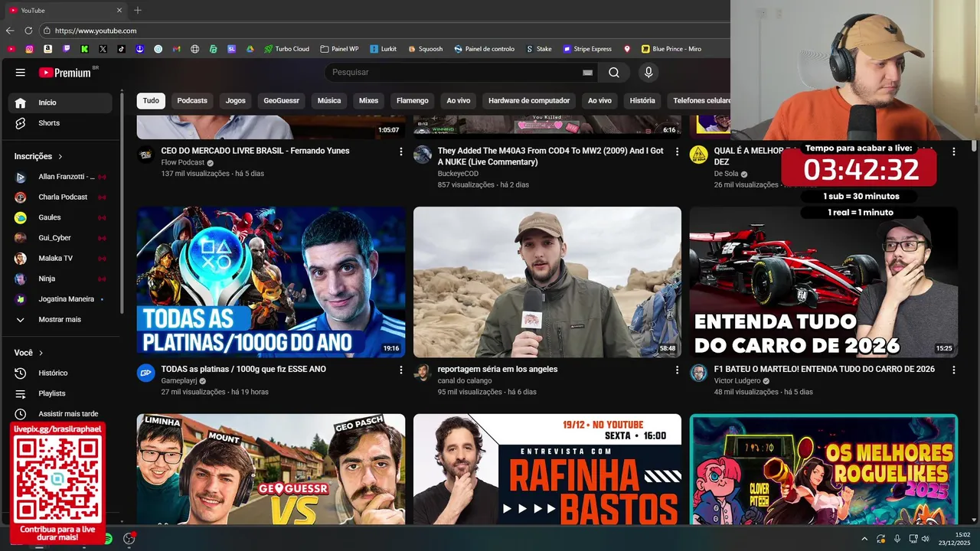Click the sidebar vertical scrollbar
Screen dimensions: 980x551
121,203
